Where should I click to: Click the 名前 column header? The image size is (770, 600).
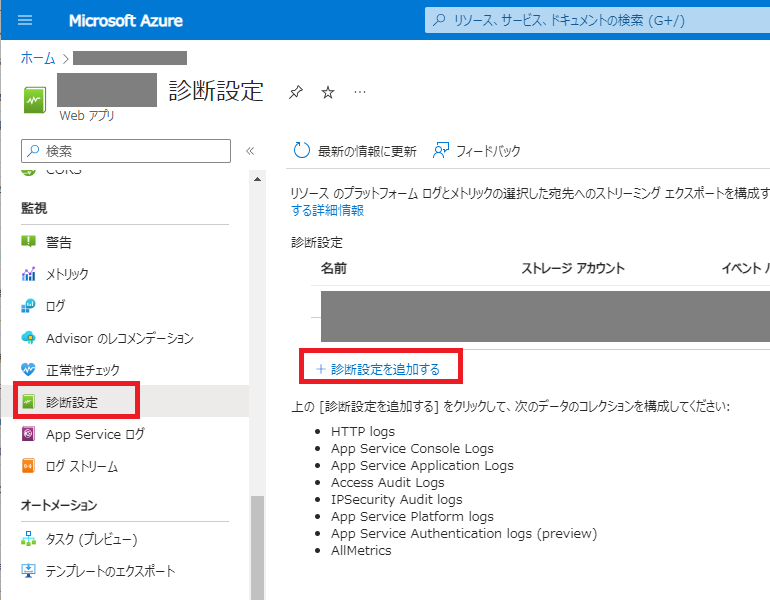point(334,268)
